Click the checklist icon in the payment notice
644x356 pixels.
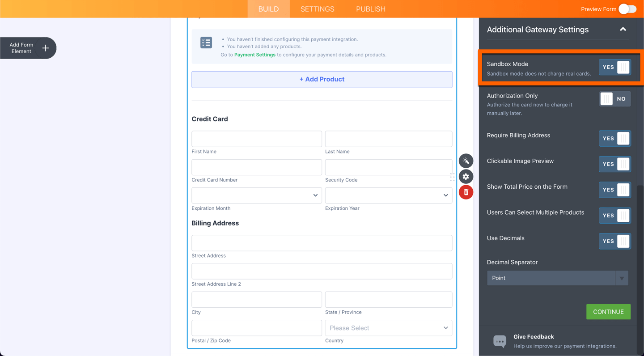click(206, 42)
